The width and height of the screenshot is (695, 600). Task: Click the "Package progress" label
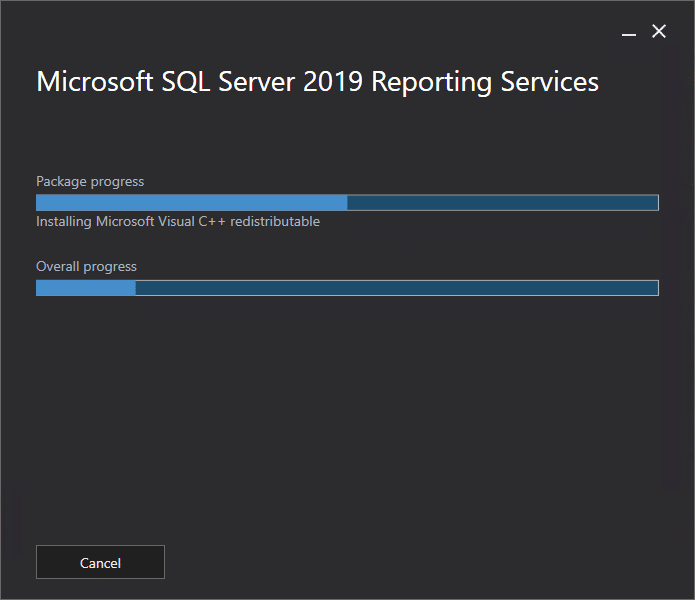pyautogui.click(x=90, y=181)
